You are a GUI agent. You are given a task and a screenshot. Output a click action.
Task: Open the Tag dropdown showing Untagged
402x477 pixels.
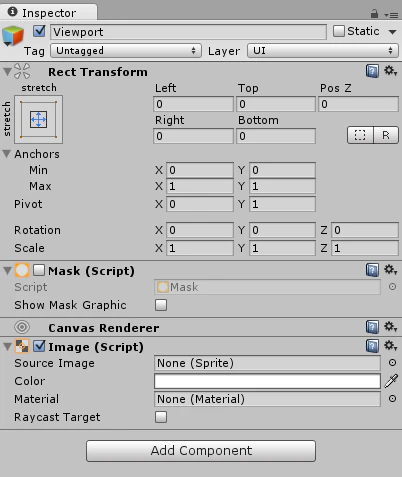click(x=126, y=51)
